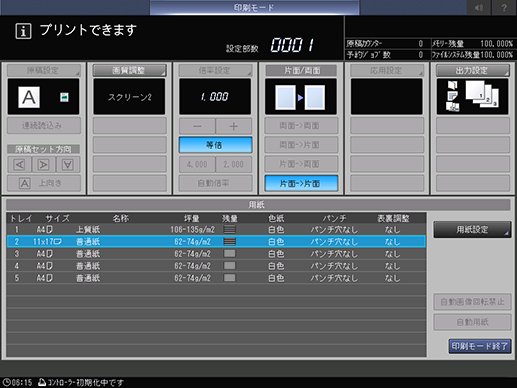
Task: Toggle 連続読込み continuous scan
Action: pyautogui.click(x=44, y=126)
